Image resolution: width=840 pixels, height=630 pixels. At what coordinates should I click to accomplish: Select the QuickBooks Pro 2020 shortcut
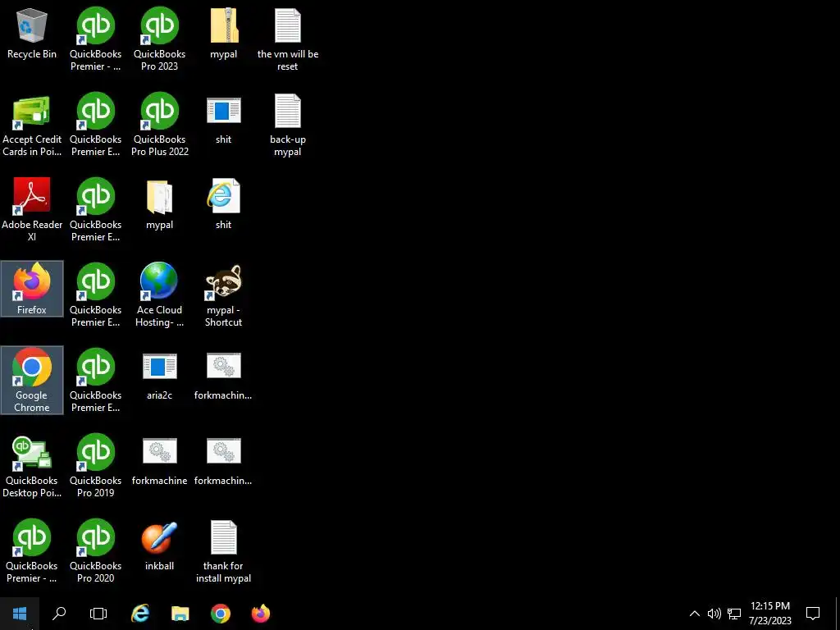pos(95,552)
